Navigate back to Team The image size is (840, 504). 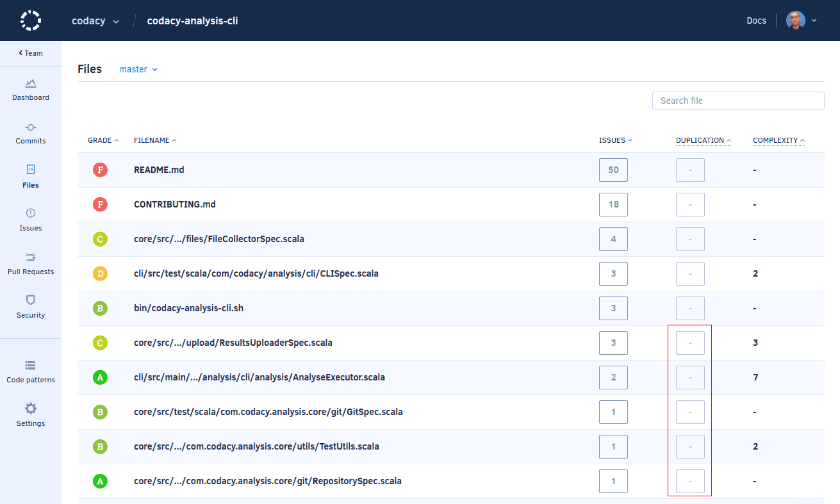[x=30, y=53]
